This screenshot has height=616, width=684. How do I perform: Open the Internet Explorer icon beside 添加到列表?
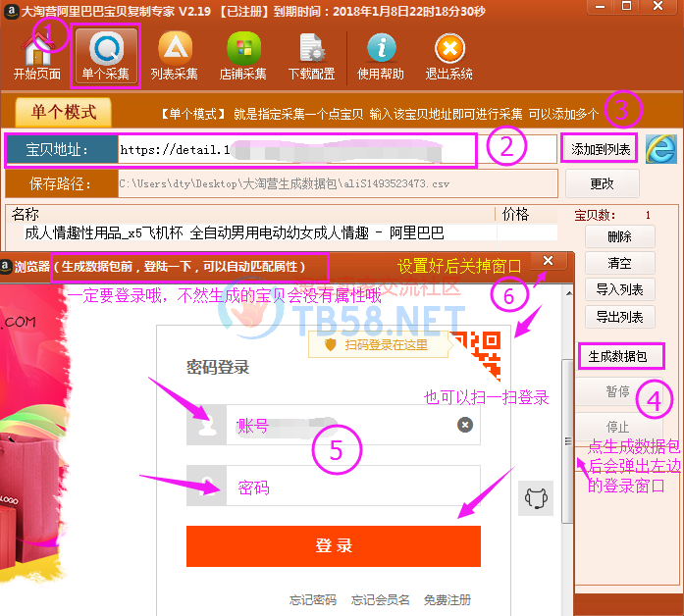[661, 149]
